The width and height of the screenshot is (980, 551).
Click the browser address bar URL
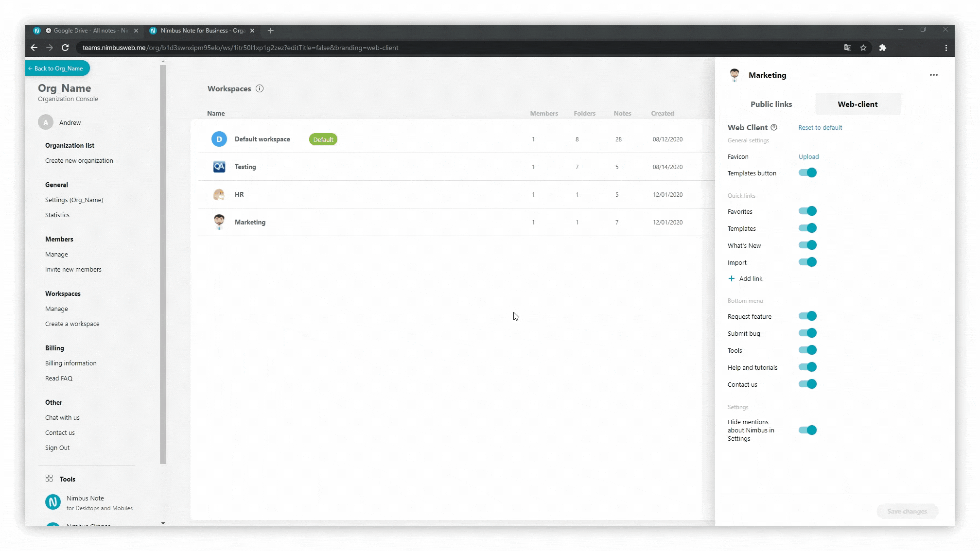point(240,48)
